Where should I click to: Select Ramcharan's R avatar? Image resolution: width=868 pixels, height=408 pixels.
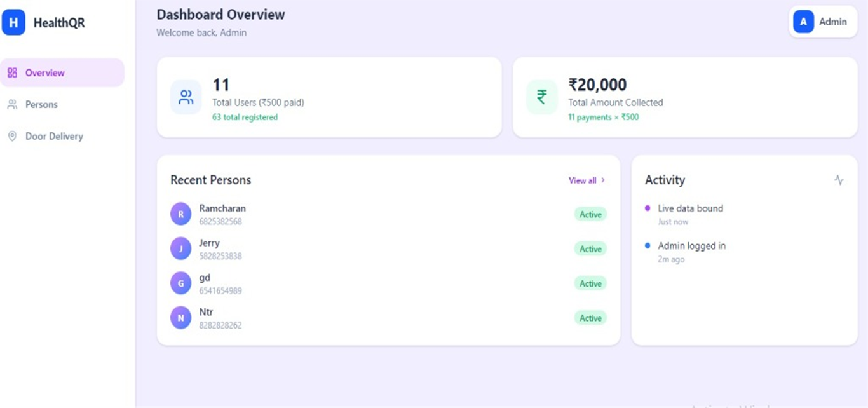click(180, 214)
